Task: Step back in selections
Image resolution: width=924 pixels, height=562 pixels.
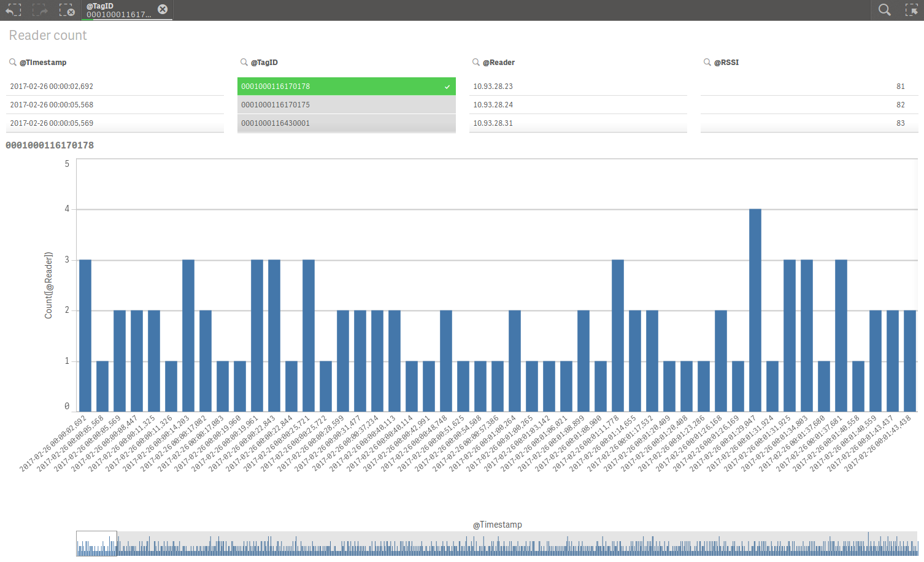Action: pyautogui.click(x=13, y=10)
